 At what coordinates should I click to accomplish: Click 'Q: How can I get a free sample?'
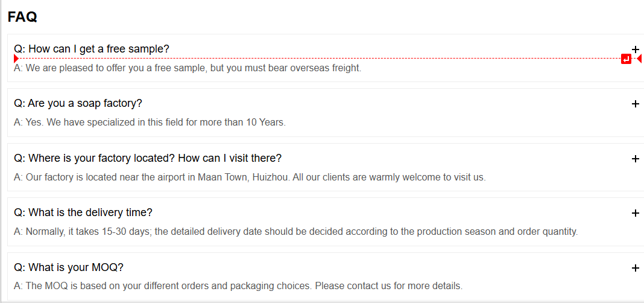(x=92, y=48)
